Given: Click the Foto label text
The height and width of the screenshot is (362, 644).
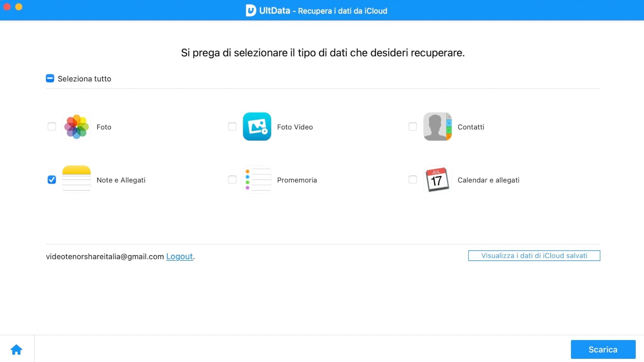Looking at the screenshot, I should [104, 127].
